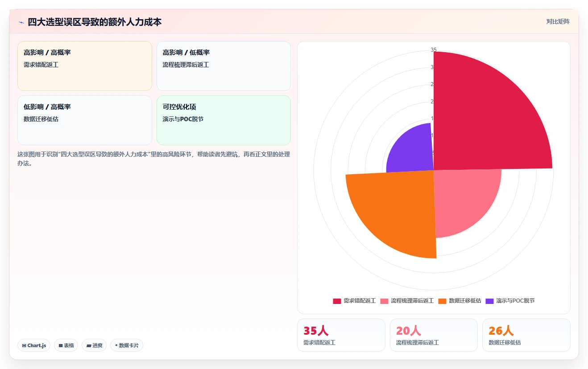This screenshot has height=369, width=588.
Task: Select the 低影响 / 高概率 card
Action: click(x=85, y=120)
